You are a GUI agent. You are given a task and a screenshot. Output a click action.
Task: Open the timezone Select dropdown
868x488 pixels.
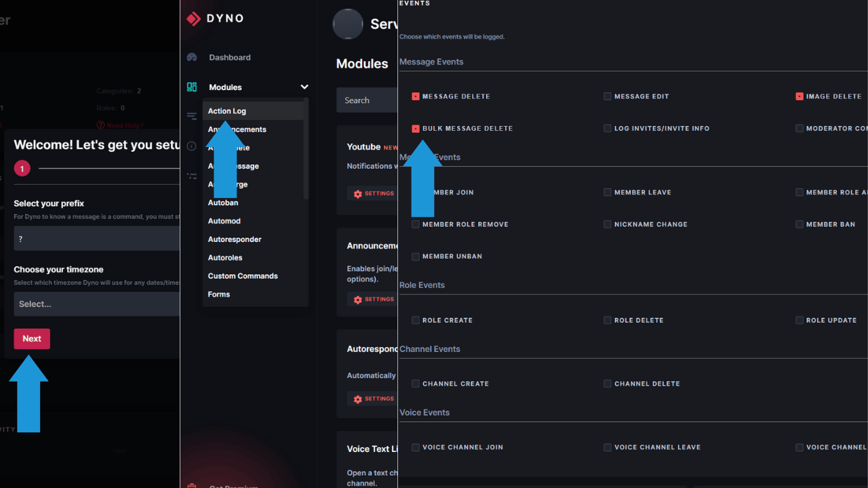coord(96,304)
